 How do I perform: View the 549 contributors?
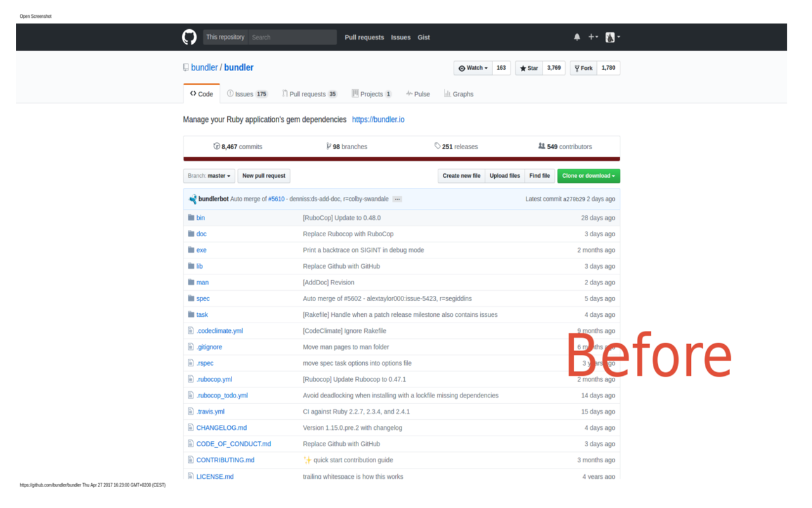point(565,147)
